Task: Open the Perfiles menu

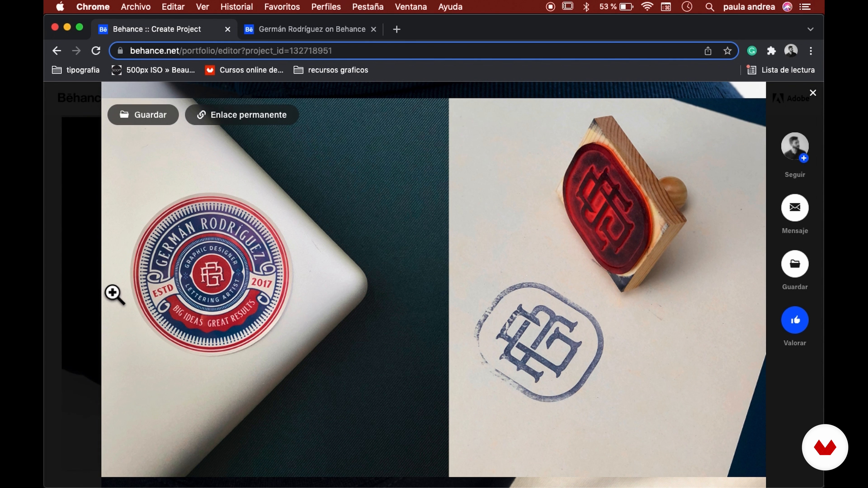Action: pyautogui.click(x=326, y=7)
